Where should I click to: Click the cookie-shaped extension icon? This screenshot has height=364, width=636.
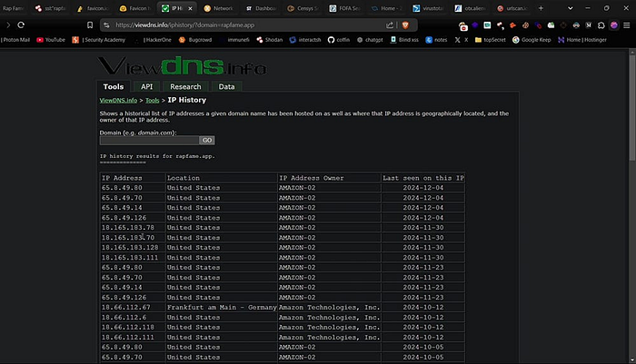point(526,25)
